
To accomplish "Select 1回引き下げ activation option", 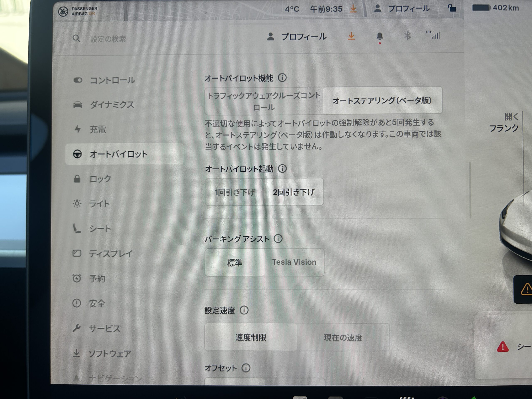I will click(x=234, y=192).
